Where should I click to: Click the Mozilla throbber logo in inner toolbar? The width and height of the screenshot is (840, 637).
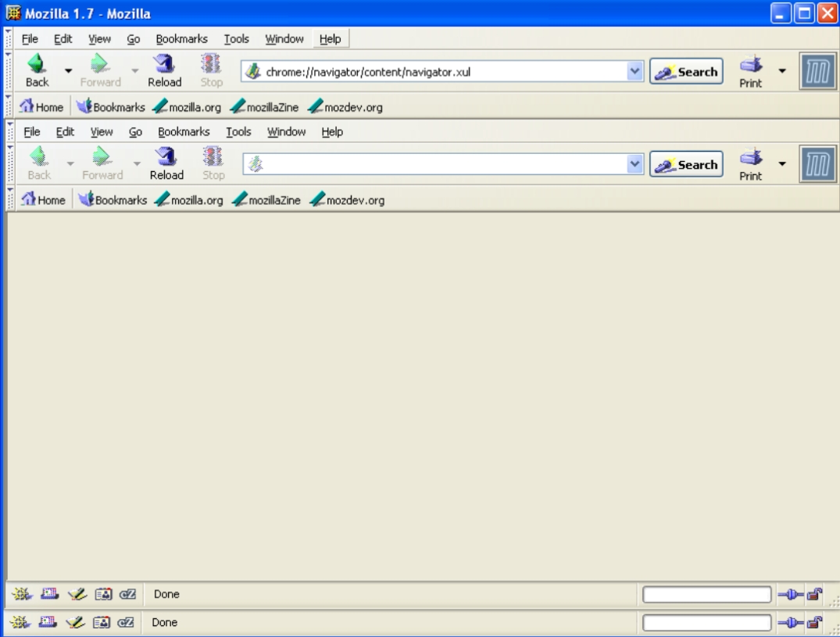coord(817,164)
